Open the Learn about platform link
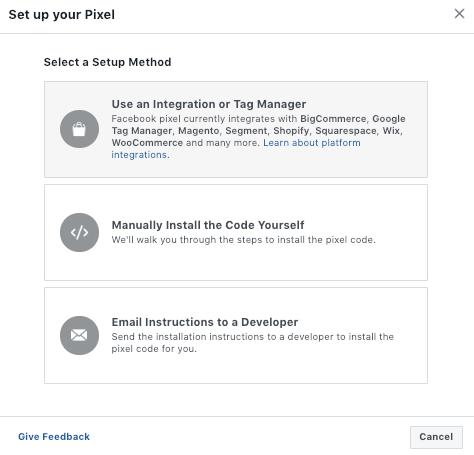Screen dimensions: 474x455 click(x=312, y=143)
